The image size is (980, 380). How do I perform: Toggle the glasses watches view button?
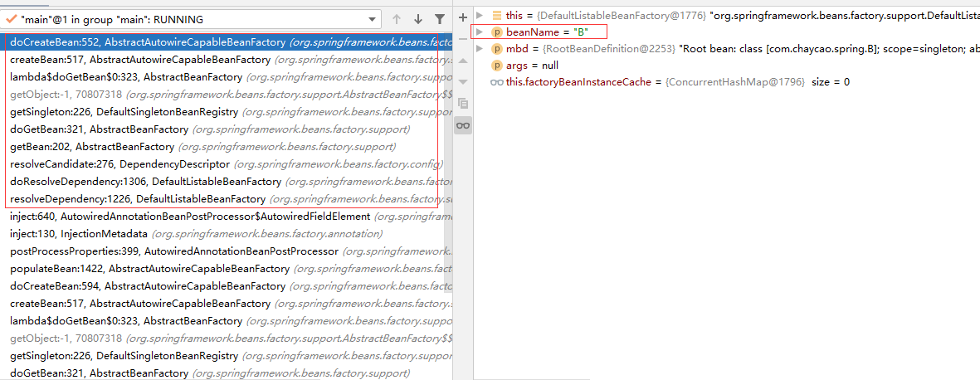pos(463,125)
